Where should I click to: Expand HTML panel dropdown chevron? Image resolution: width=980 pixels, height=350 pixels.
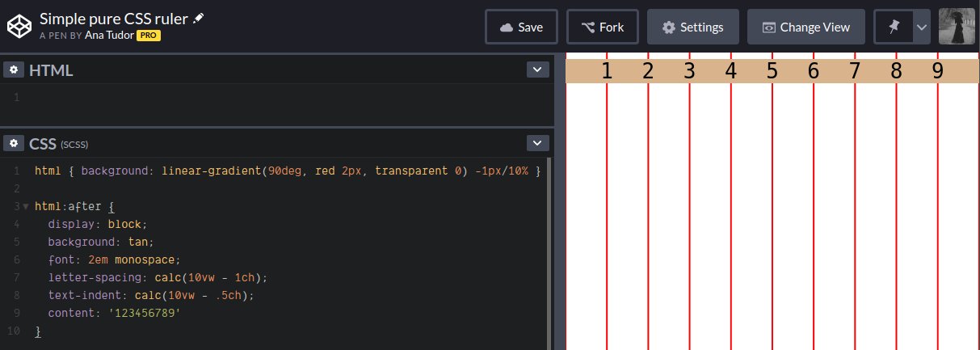pos(537,70)
